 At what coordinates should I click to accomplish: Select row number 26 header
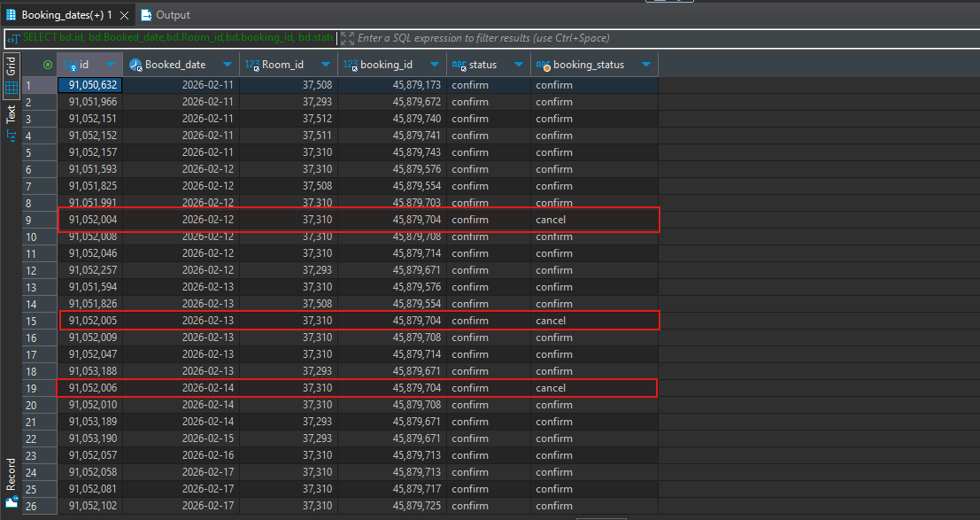pyautogui.click(x=39, y=506)
